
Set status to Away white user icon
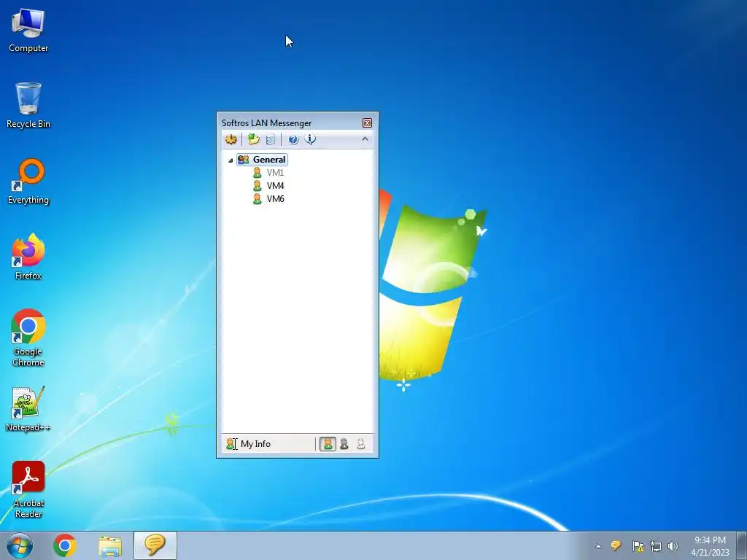[x=360, y=444]
